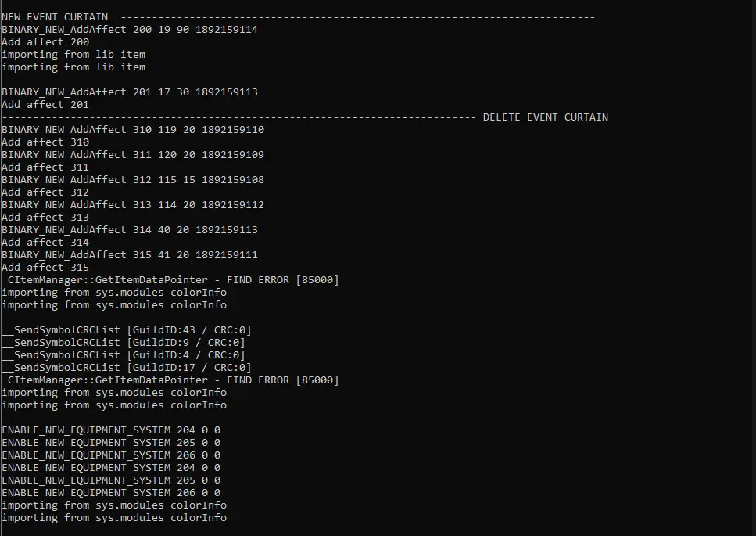Click the SendSymbolCRCList GuildID:4 line
Screen dimensions: 756x536
pyautogui.click(x=123, y=355)
